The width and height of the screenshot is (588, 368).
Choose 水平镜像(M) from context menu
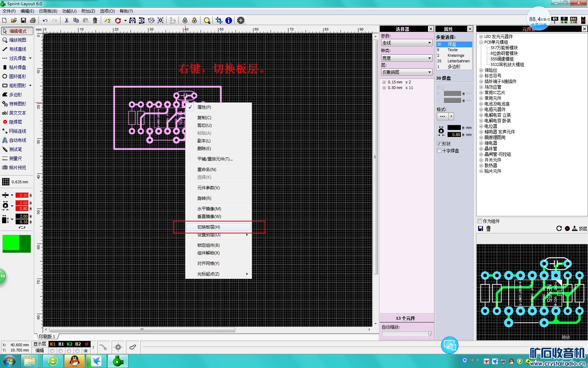click(218, 209)
